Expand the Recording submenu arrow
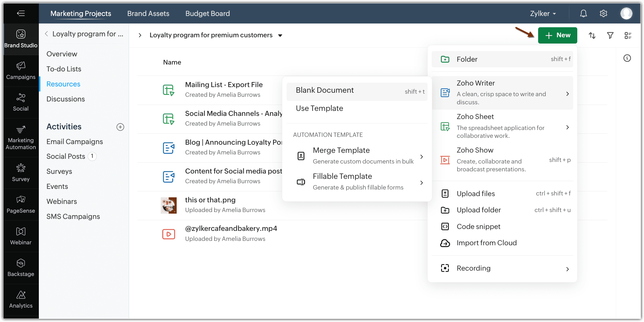Viewport: 644px width, 322px height. (567, 269)
